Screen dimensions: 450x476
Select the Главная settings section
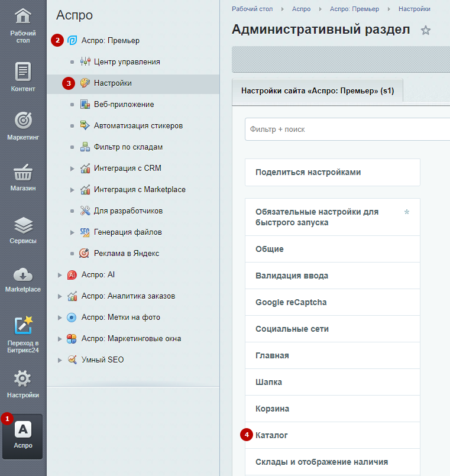click(x=332, y=355)
